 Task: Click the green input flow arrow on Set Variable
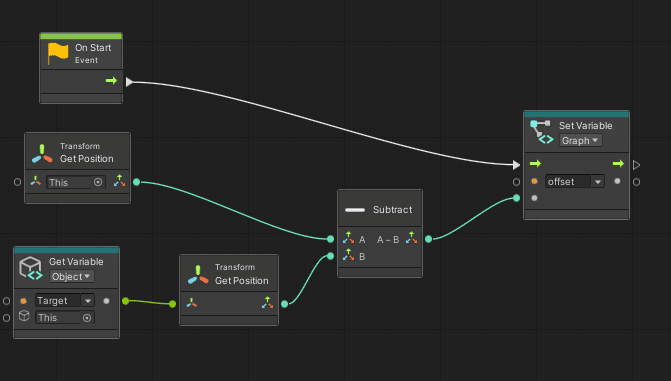click(x=535, y=164)
